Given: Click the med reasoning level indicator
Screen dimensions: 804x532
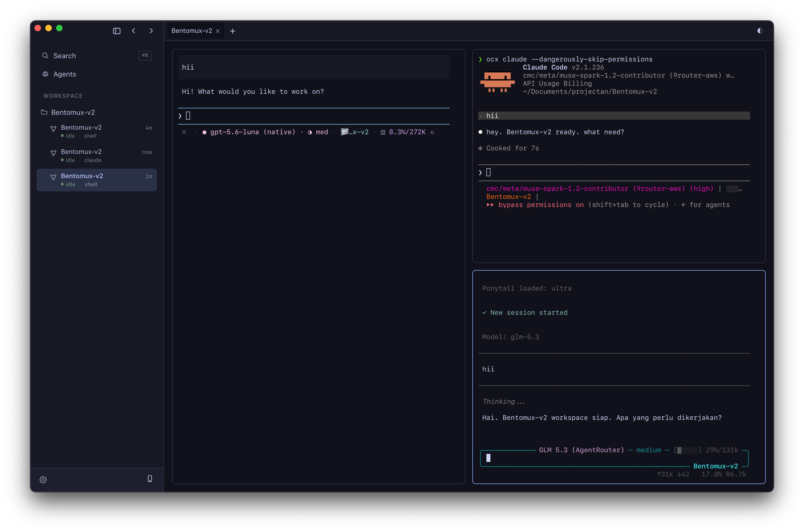Looking at the screenshot, I should tap(318, 132).
